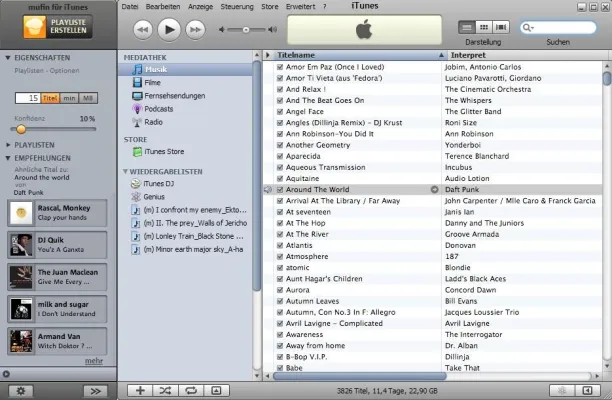The height and width of the screenshot is (400, 612).
Task: Click the low volume speaker icon
Action: [222, 30]
